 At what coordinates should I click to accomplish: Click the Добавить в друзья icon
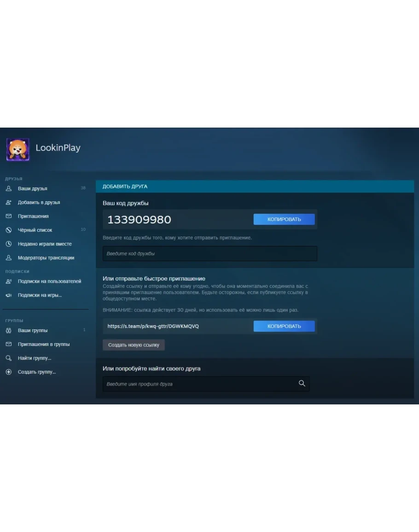click(8, 202)
